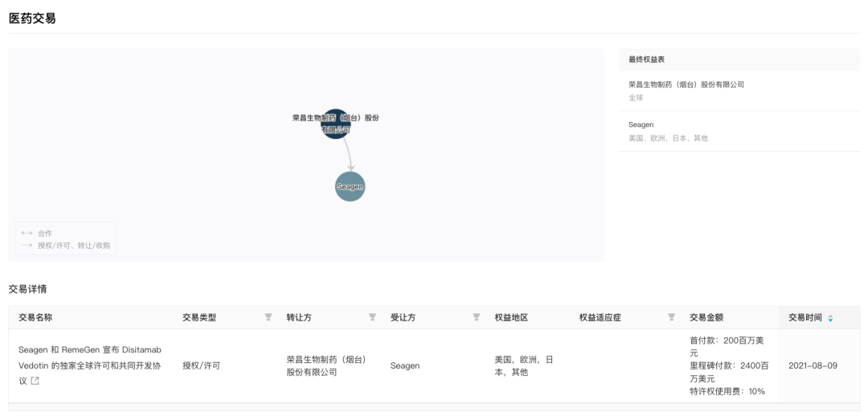Viewport: 868px width, 420px height.
Task: Select Seagen entry in 最终权益表
Action: [x=641, y=124]
